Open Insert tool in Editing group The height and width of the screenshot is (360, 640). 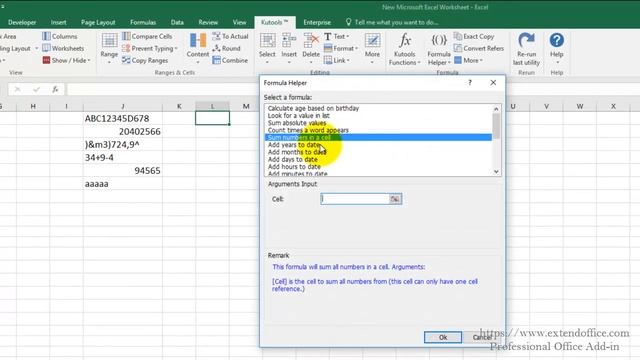[289, 49]
